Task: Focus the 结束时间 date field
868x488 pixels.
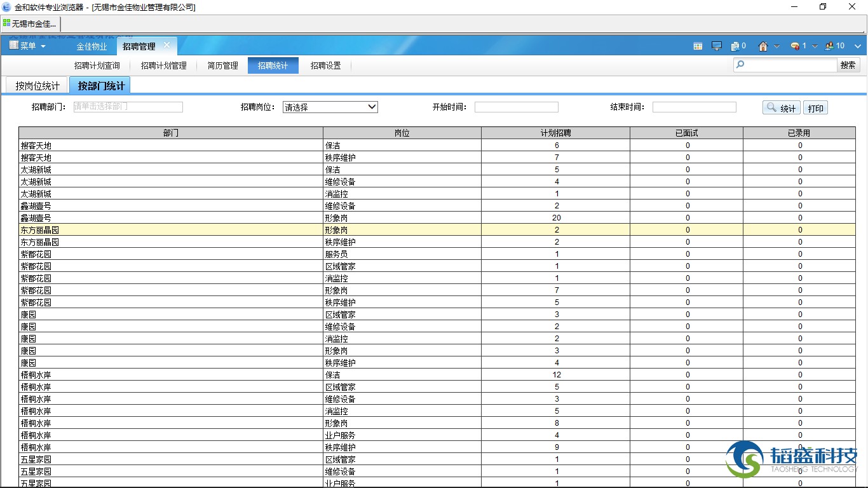Action: (694, 107)
